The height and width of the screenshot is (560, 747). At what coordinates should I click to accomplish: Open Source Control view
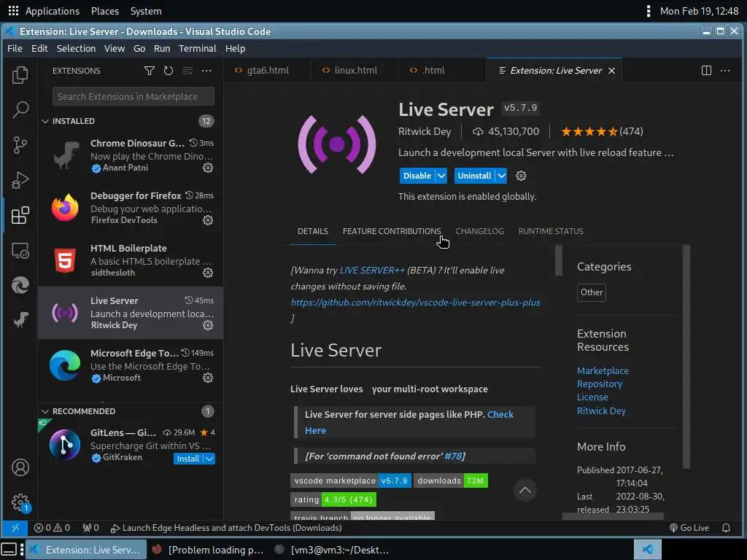pos(20,145)
